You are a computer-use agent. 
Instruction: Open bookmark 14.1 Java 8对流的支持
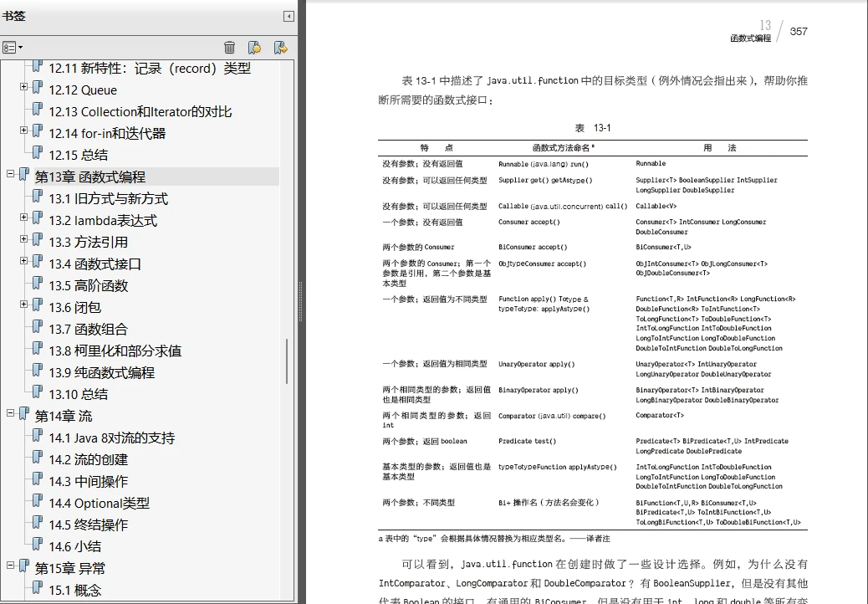click(x=111, y=438)
